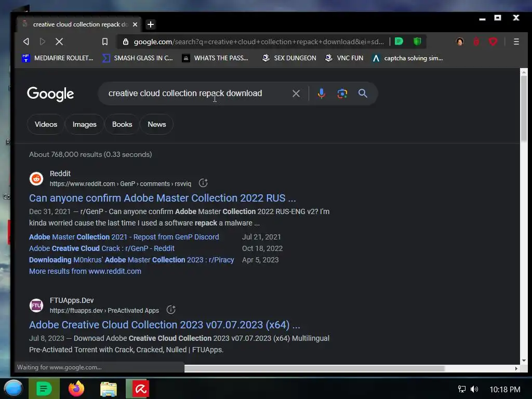Image resolution: width=532 pixels, height=399 pixels.
Task: Open the captcha solving sim... bookmark
Action: coord(407,58)
